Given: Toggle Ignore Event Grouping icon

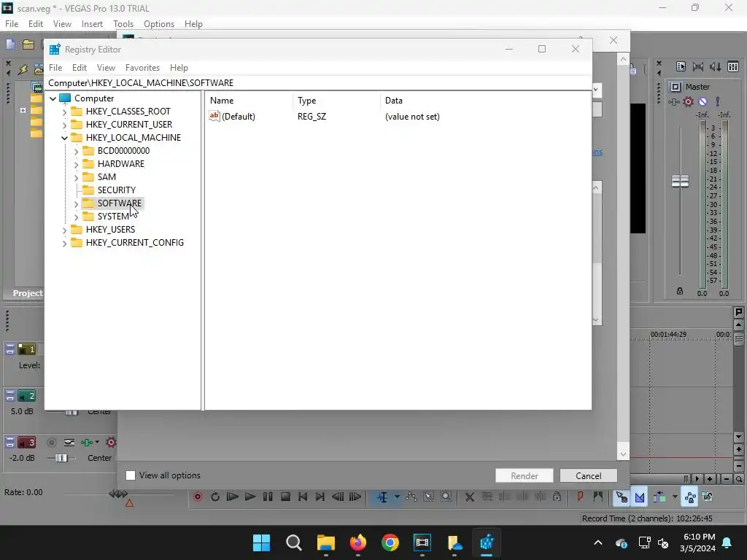Looking at the screenshot, I should [708, 497].
